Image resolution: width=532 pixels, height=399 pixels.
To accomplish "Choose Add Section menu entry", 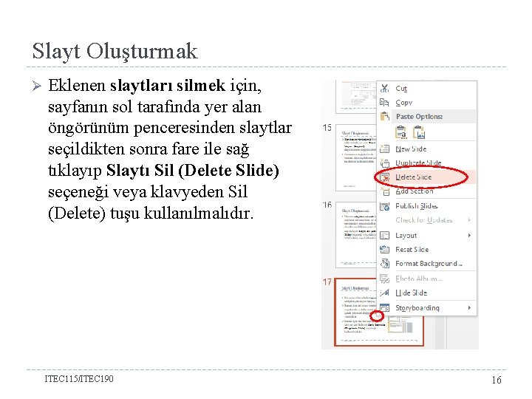I will [427, 191].
